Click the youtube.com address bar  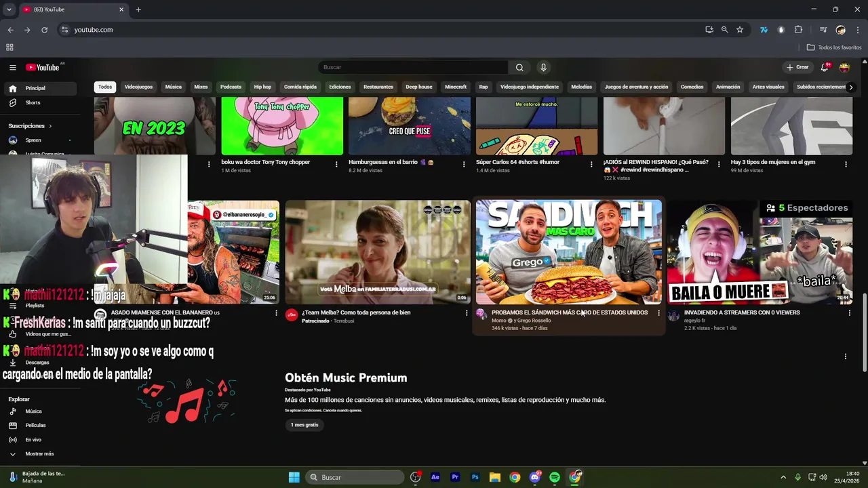(380, 30)
